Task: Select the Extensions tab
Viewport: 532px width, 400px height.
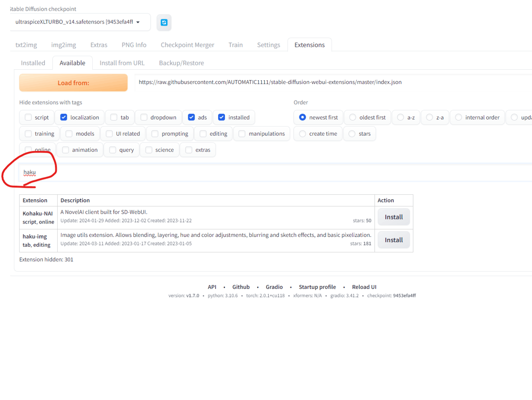Action: pos(309,45)
